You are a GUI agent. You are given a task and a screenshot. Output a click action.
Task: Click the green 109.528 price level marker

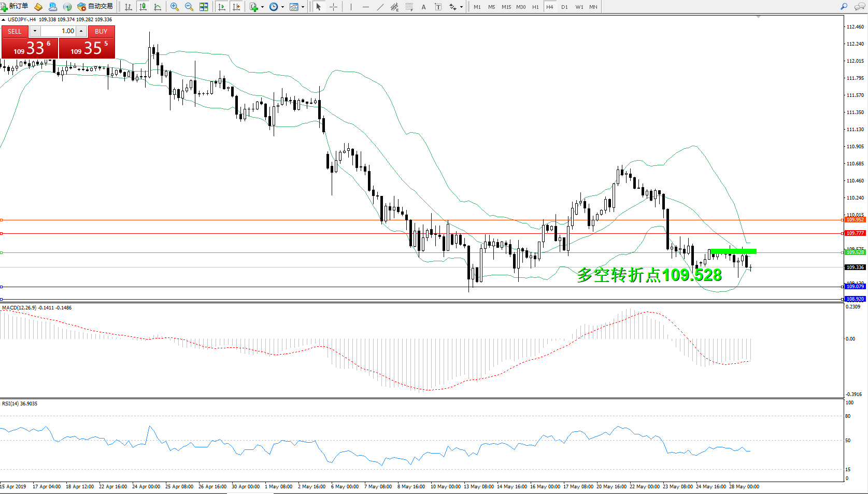tap(855, 252)
